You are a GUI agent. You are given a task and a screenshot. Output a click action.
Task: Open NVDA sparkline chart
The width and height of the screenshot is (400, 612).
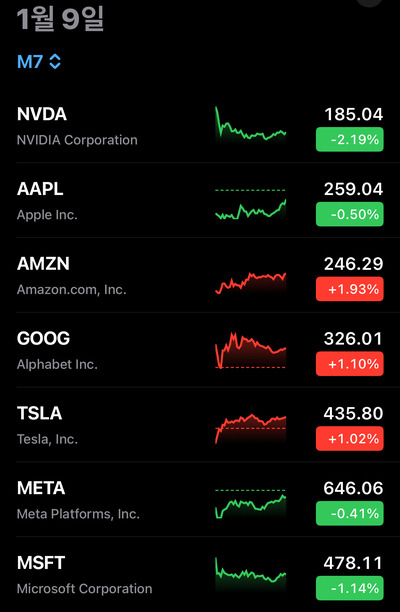251,125
